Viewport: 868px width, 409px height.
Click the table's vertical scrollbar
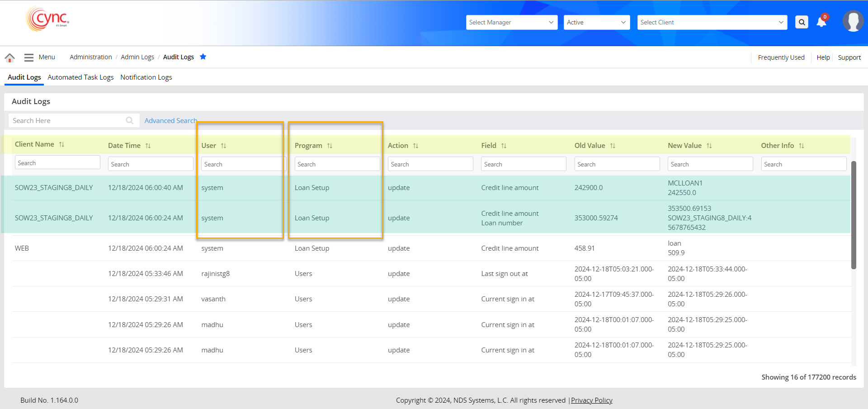(854, 215)
